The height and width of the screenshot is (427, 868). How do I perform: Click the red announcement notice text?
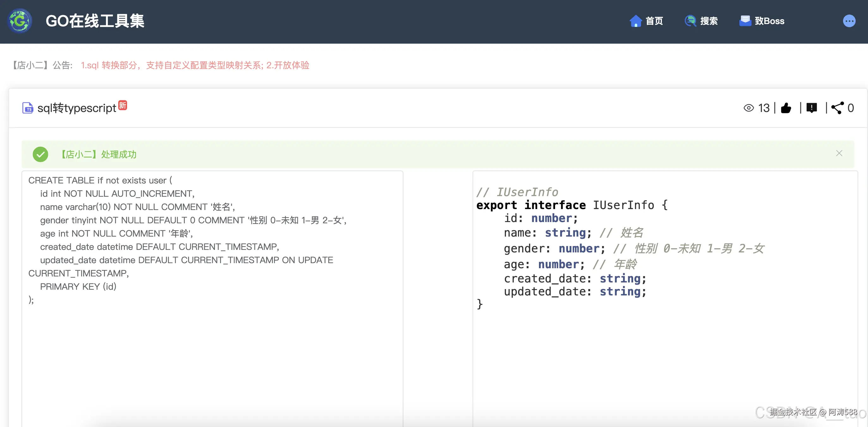(195, 65)
